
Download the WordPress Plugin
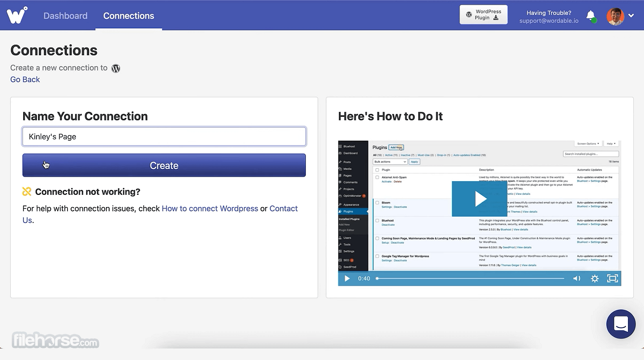click(483, 15)
